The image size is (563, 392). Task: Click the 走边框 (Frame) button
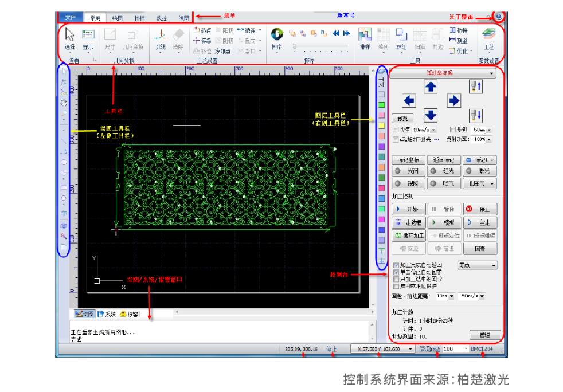(x=409, y=222)
